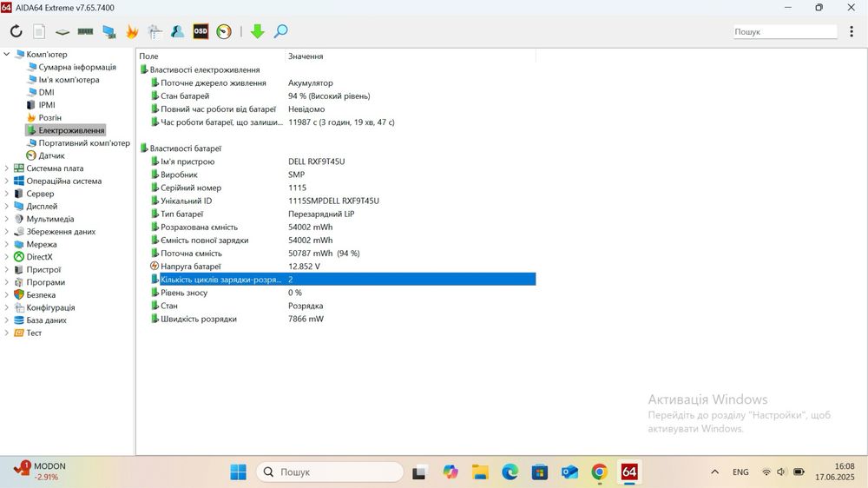
Task: Click the taskbar Пошук search box
Action: (x=330, y=472)
